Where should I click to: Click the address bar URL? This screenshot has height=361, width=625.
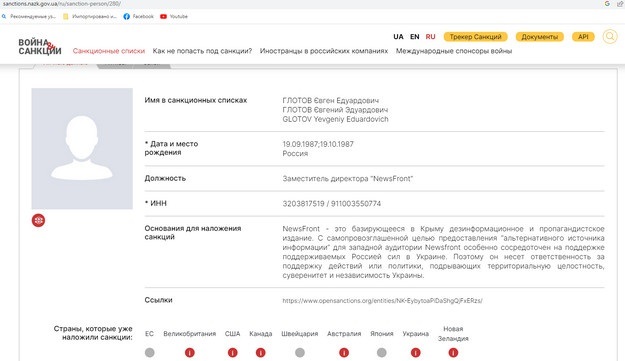62,4
